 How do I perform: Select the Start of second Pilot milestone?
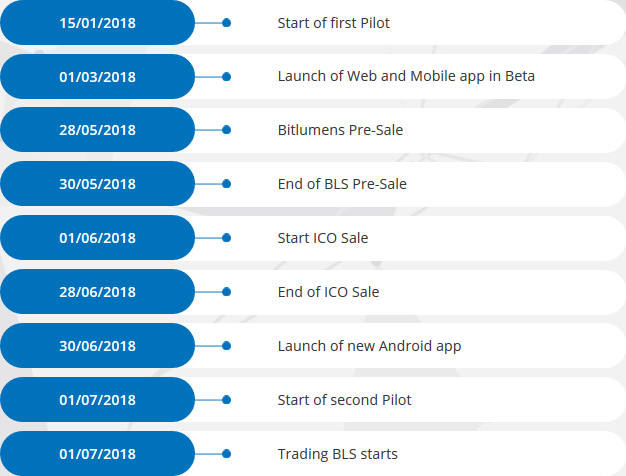tap(344, 400)
